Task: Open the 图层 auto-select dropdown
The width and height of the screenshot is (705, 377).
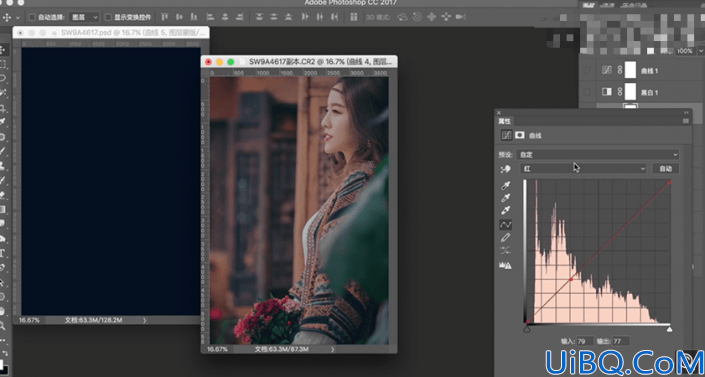Action: (x=85, y=18)
